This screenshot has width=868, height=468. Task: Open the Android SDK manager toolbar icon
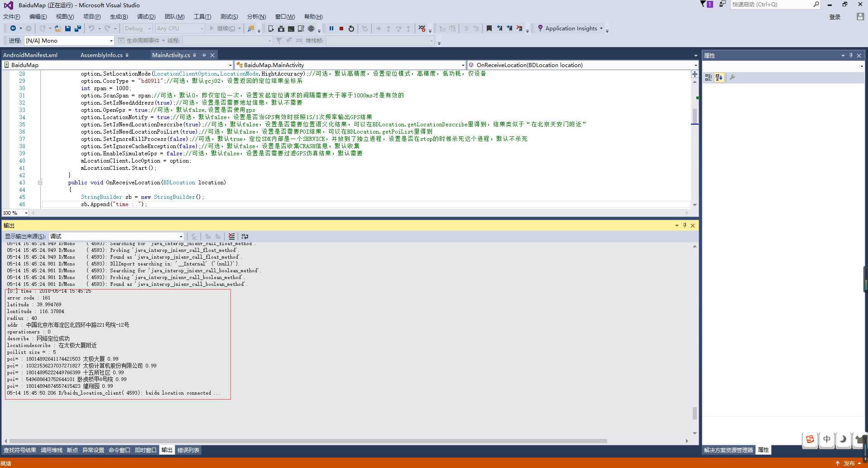[x=281, y=29]
